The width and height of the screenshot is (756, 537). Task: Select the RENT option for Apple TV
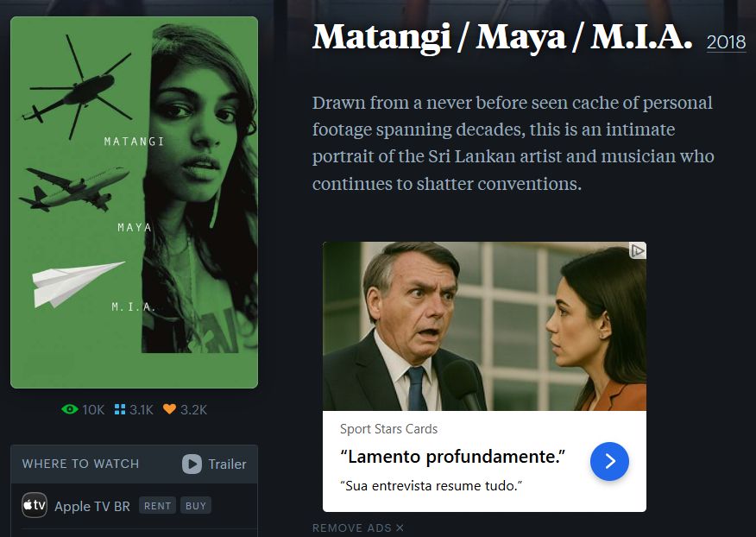tap(158, 506)
